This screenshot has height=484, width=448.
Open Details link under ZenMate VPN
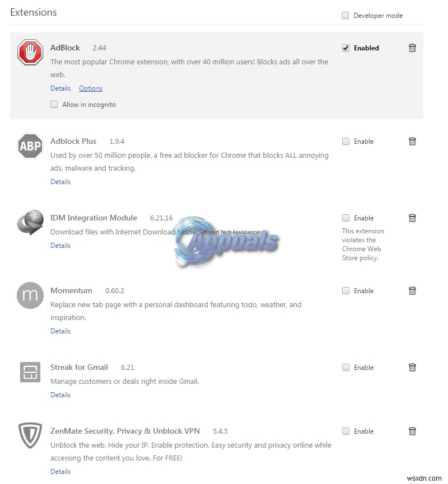60,472
